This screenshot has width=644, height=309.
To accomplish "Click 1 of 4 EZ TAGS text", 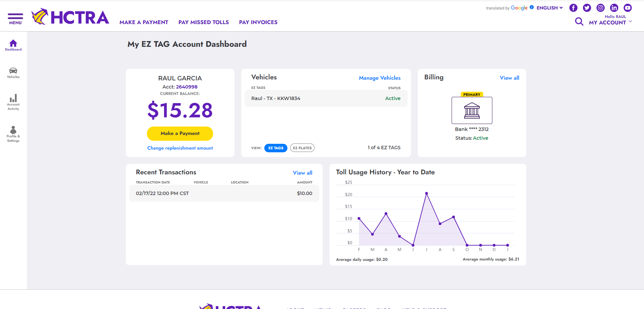I will click(x=384, y=148).
